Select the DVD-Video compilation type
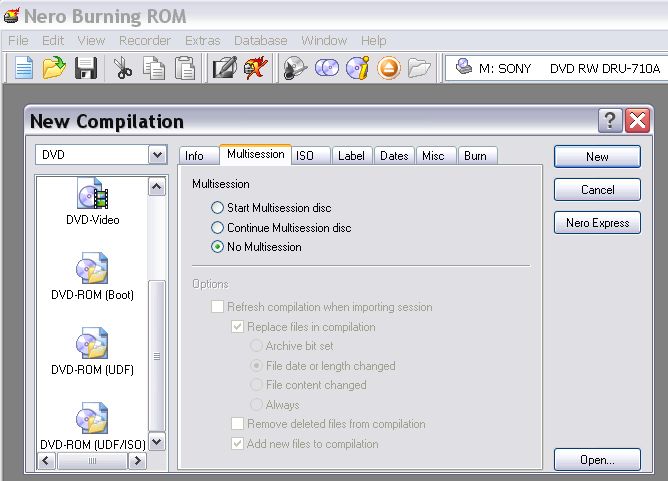Screen dimensions: 668x481 (x=92, y=202)
